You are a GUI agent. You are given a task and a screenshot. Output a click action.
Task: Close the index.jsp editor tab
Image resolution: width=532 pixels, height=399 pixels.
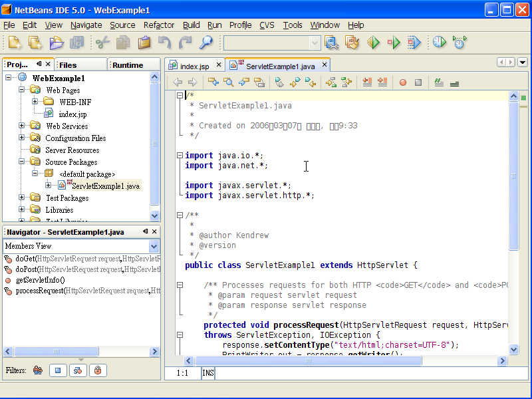219,65
